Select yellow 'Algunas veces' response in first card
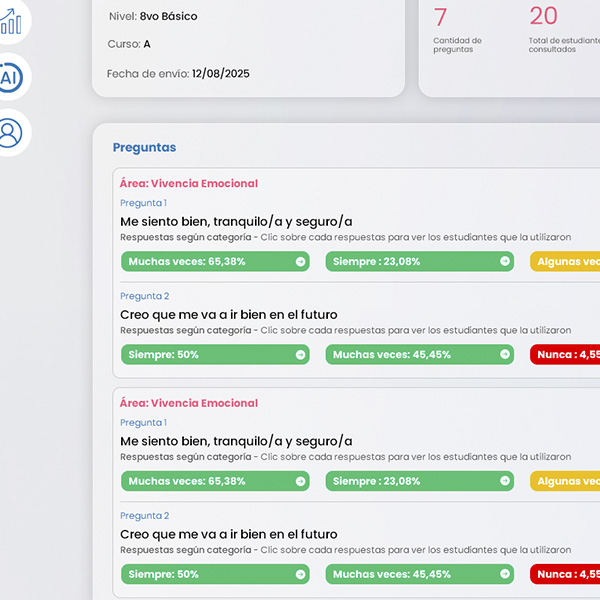600x600 pixels. click(565, 262)
